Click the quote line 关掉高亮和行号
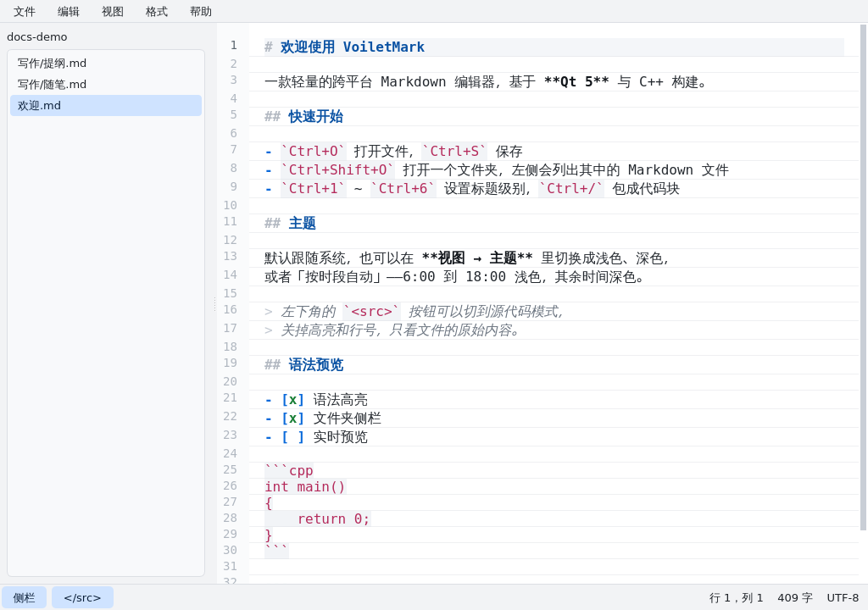 click(401, 330)
